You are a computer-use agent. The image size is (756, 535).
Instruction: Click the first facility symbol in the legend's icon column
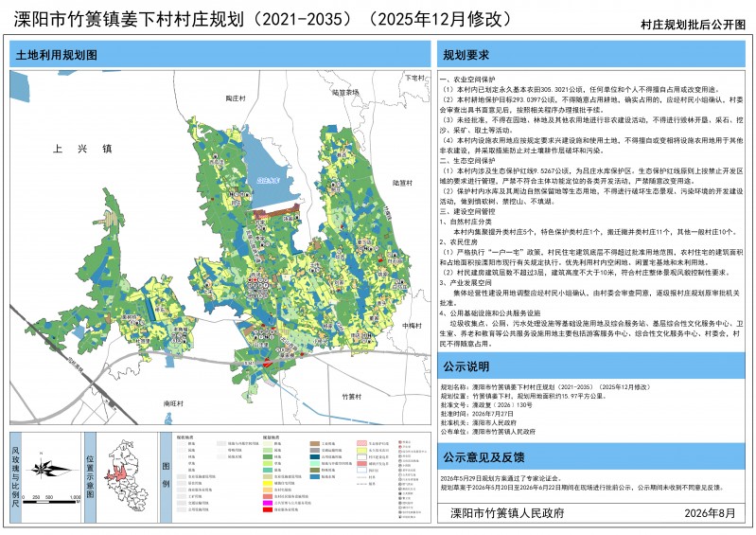(x=400, y=442)
